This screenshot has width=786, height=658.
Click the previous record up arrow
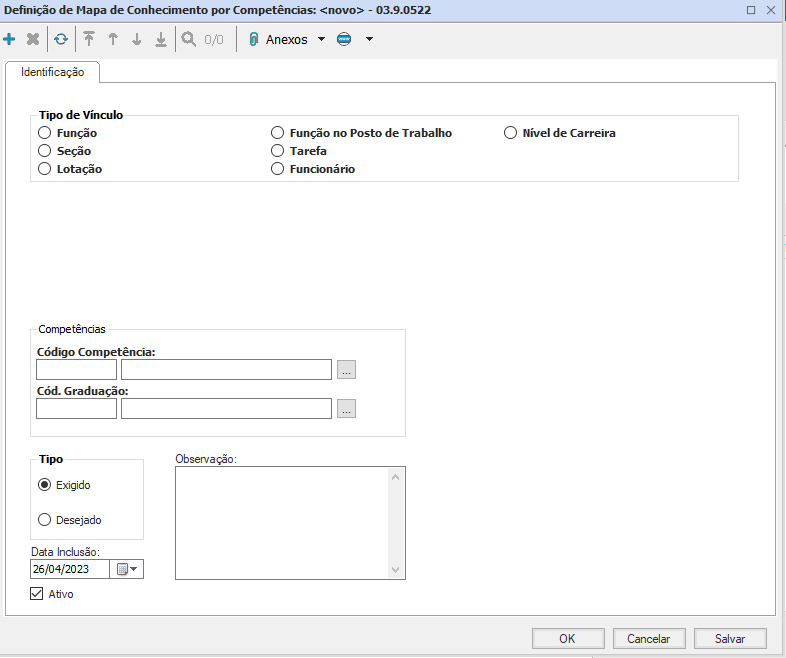(113, 40)
